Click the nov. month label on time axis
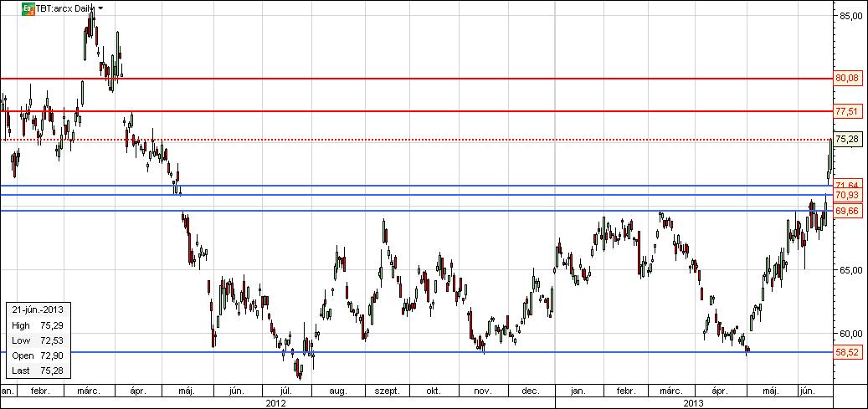The height and width of the screenshot is (409, 868). coord(482,391)
